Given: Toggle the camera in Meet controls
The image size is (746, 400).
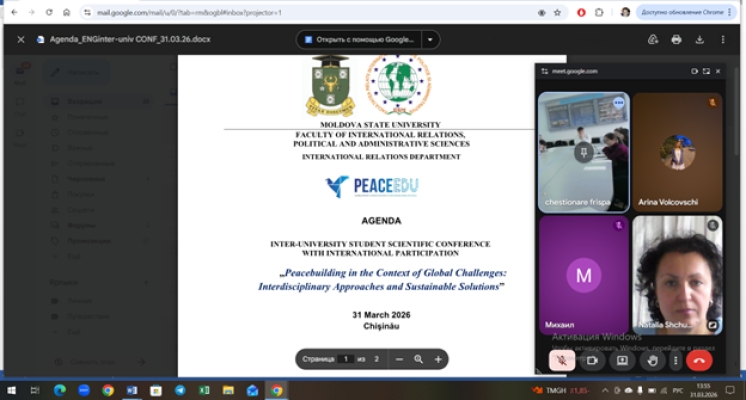Looking at the screenshot, I should (x=591, y=360).
